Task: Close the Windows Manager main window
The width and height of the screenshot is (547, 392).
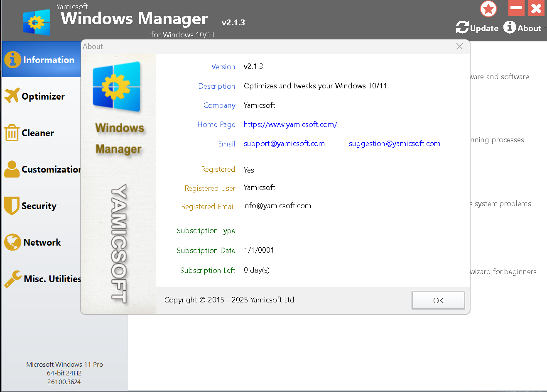Action: click(536, 8)
